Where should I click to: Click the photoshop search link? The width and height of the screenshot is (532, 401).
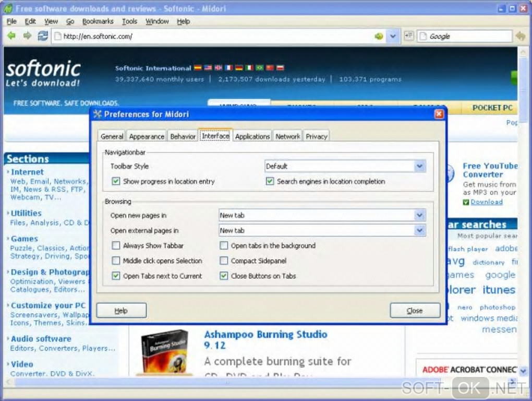(498, 308)
